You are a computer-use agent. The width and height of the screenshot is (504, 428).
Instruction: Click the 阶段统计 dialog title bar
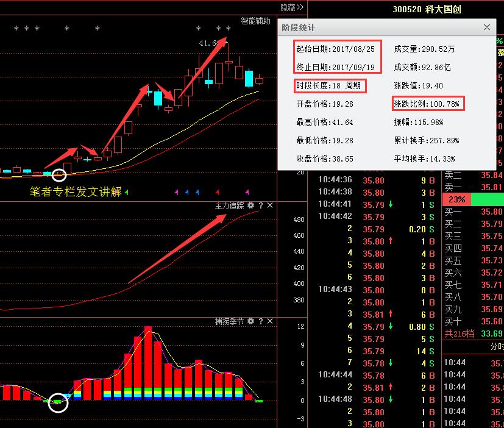pyautogui.click(x=378, y=27)
